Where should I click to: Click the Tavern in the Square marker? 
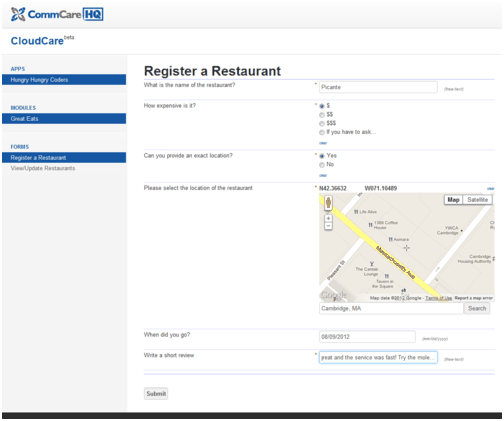click(386, 276)
